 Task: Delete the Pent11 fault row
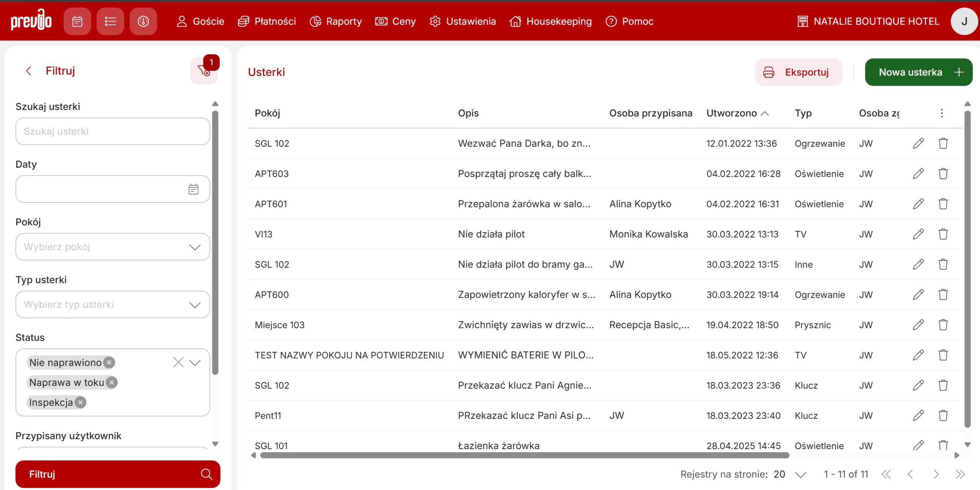point(943,415)
